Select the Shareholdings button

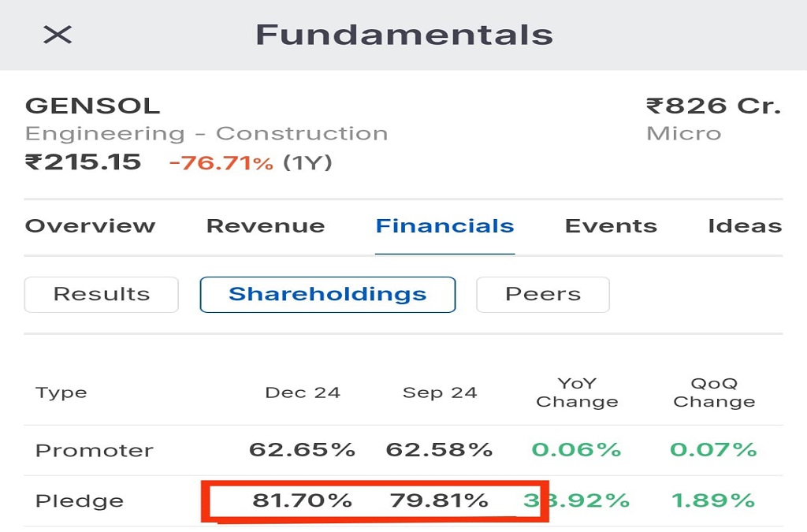point(327,294)
